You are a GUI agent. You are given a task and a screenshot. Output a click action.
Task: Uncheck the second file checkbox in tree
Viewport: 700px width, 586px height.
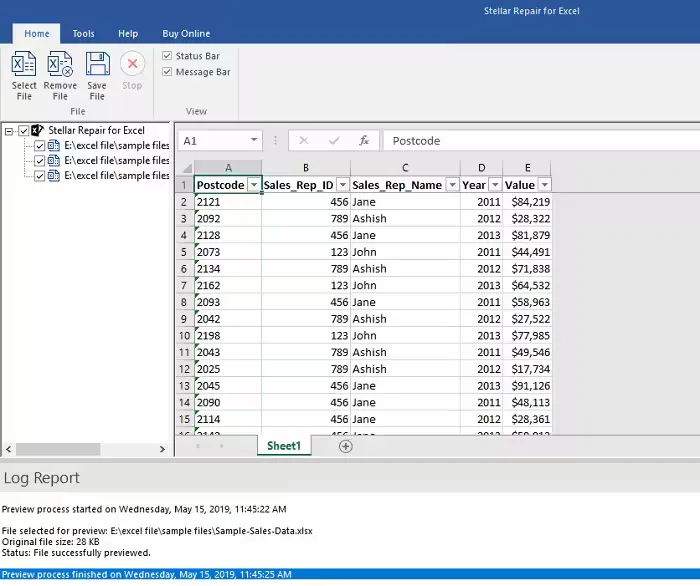(x=40, y=161)
